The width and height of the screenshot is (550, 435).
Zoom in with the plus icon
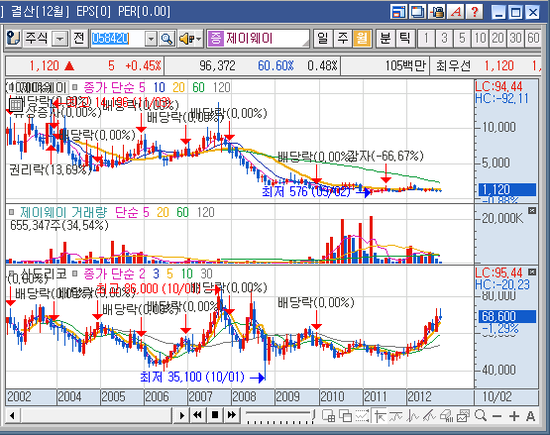click(514, 416)
